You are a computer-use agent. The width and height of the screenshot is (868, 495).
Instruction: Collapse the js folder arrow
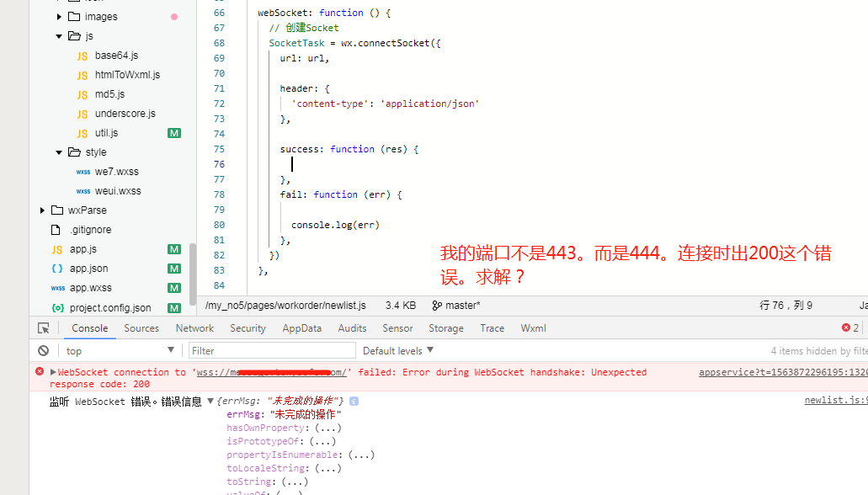tap(59, 36)
